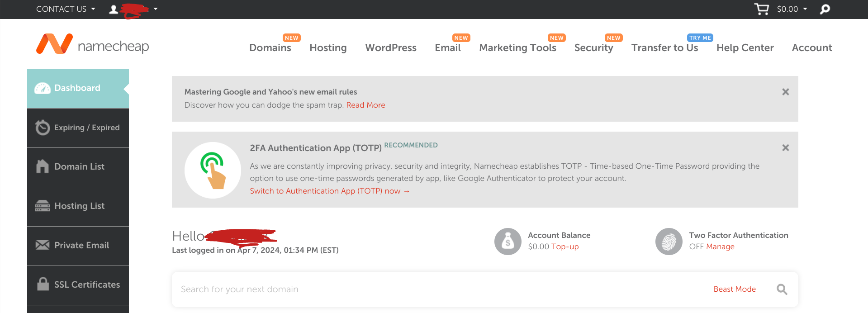Click the RECOMMENDED label

point(411,145)
